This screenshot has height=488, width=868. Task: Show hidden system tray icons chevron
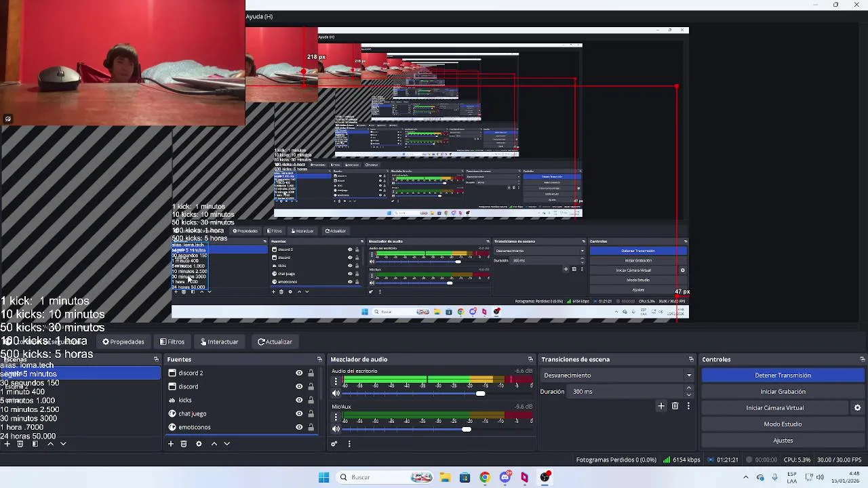[745, 477]
